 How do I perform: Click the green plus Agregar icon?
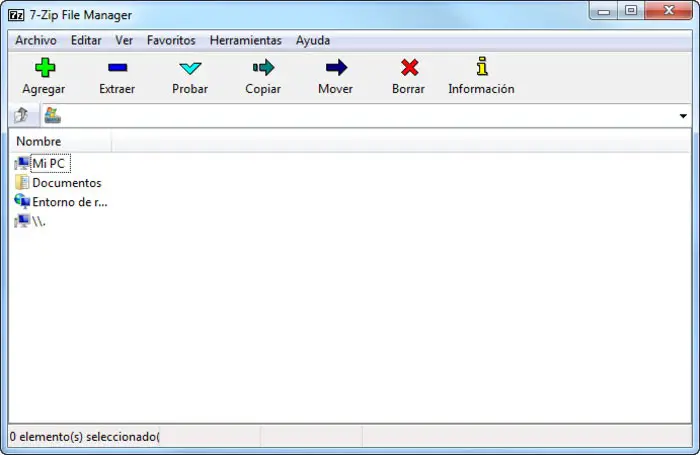click(45, 68)
